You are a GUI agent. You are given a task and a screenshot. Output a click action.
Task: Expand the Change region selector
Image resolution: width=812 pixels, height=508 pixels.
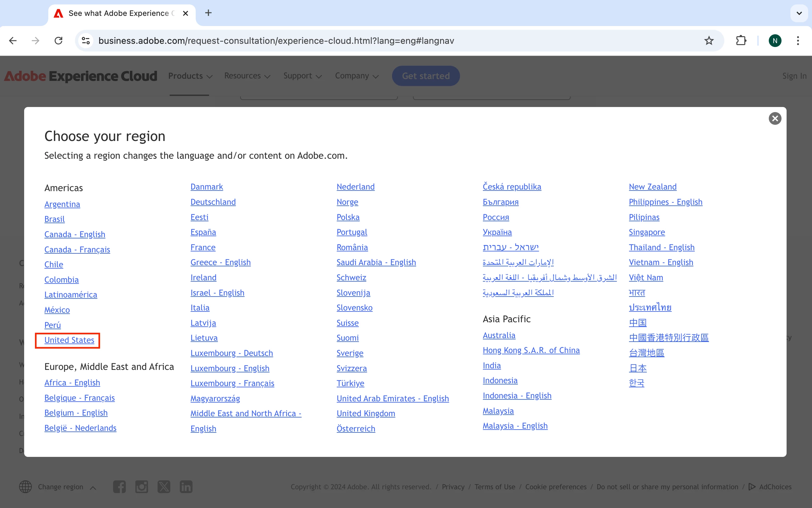pyautogui.click(x=60, y=486)
